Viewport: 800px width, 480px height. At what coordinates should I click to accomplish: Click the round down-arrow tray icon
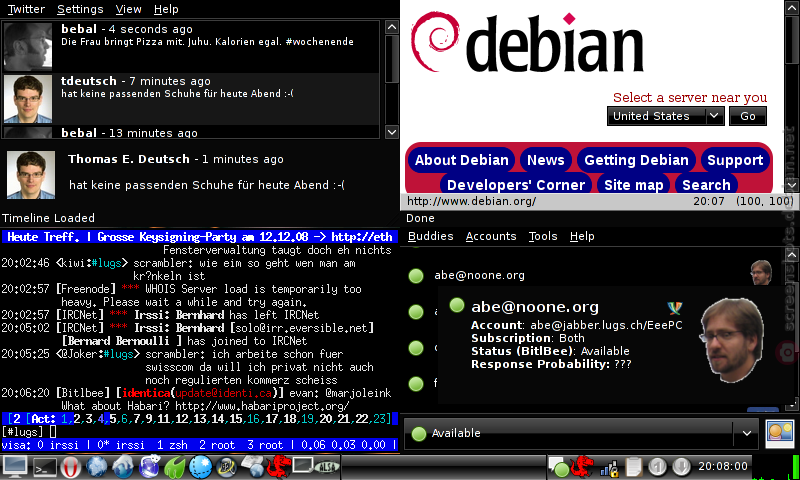tap(681, 467)
